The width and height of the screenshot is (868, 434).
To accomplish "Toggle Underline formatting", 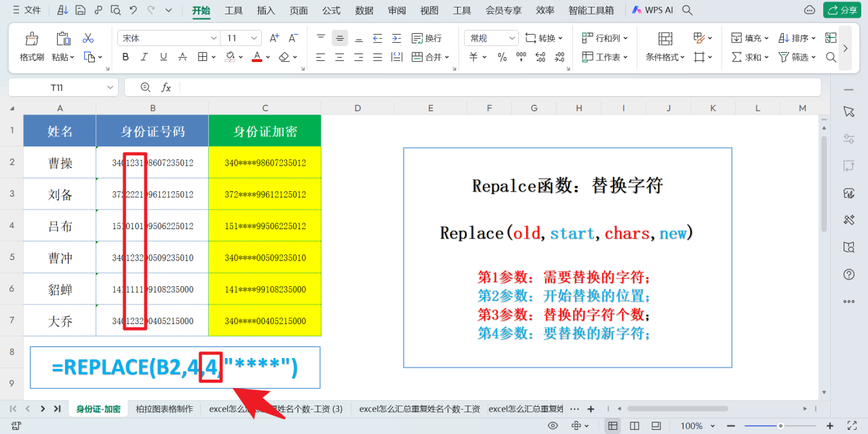I will coord(163,57).
